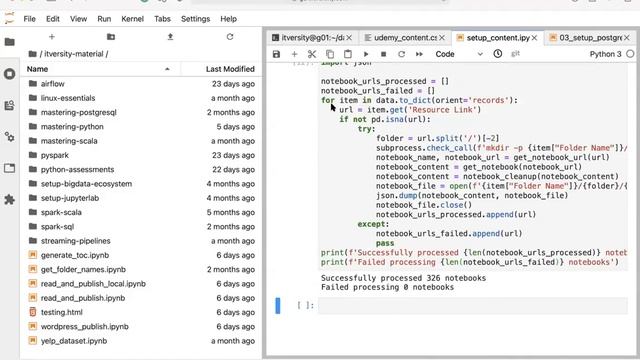Select the spark-scala folder

(x=142, y=212)
